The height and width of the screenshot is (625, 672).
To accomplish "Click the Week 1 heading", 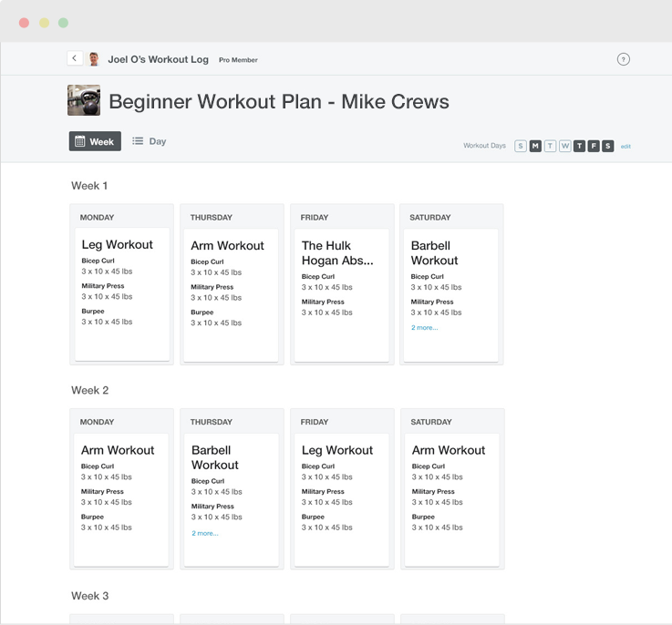I will [x=89, y=186].
